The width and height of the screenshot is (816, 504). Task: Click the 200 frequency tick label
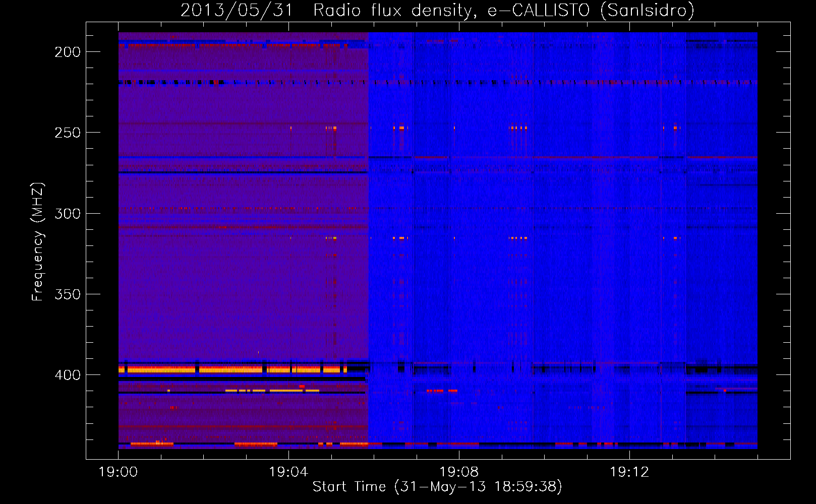coord(68,52)
